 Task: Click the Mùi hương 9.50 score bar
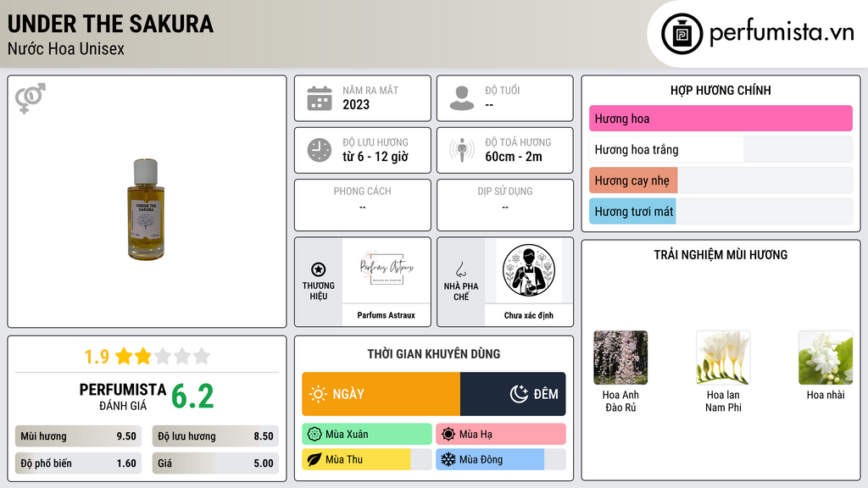pos(79,436)
